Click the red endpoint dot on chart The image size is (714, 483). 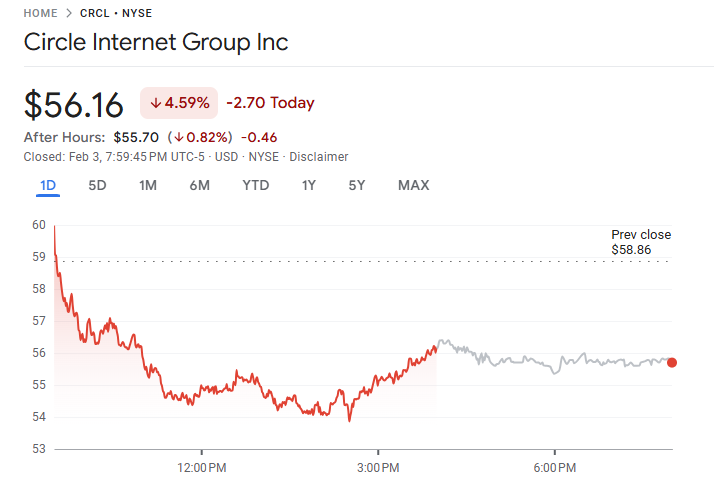672,362
